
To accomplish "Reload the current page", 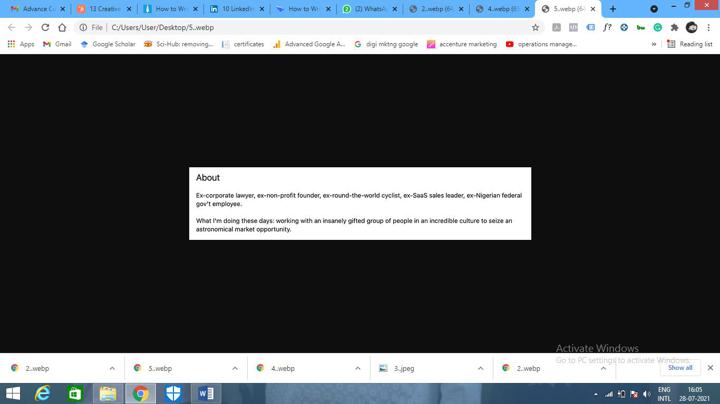I will tap(45, 28).
